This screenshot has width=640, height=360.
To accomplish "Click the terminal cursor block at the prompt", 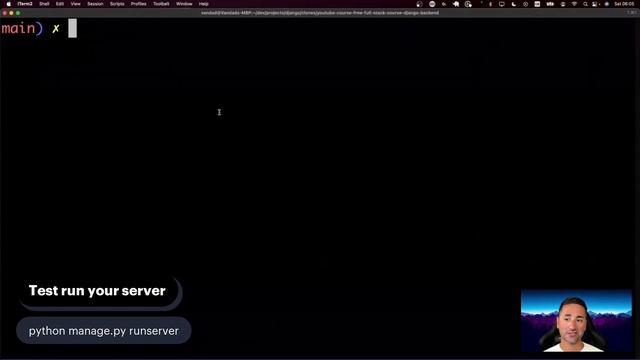I will pyautogui.click(x=72, y=28).
